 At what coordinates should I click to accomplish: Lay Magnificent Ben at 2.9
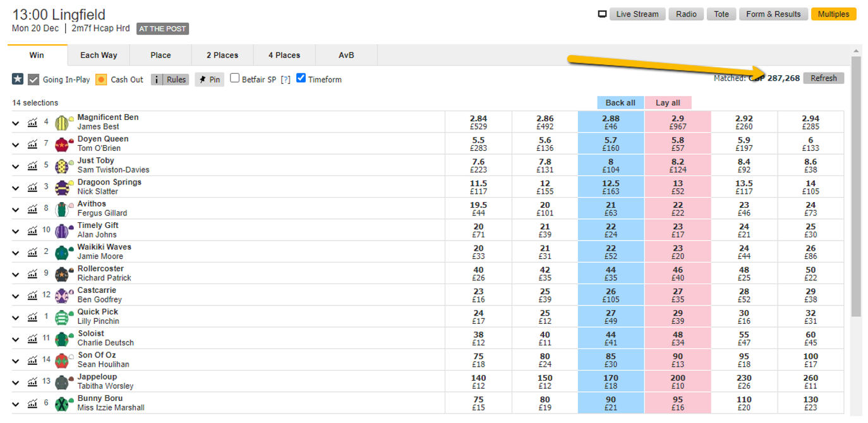678,122
